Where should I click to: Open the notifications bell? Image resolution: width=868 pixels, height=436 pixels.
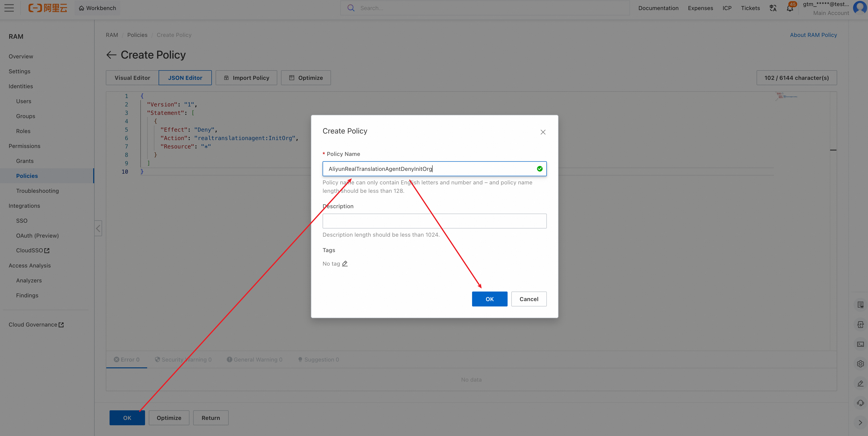(x=790, y=8)
